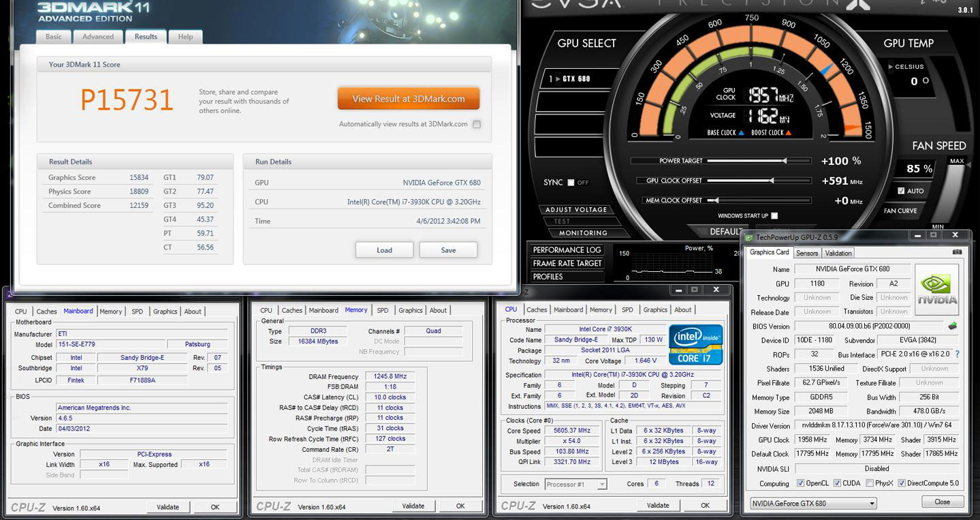This screenshot has width=980, height=520.
Task: Toggle the SYNC checkbox in EVGA Precision
Action: [x=571, y=183]
